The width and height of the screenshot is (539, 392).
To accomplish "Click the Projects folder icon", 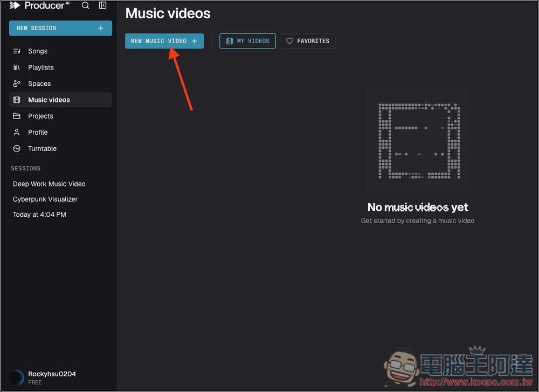I will click(17, 116).
